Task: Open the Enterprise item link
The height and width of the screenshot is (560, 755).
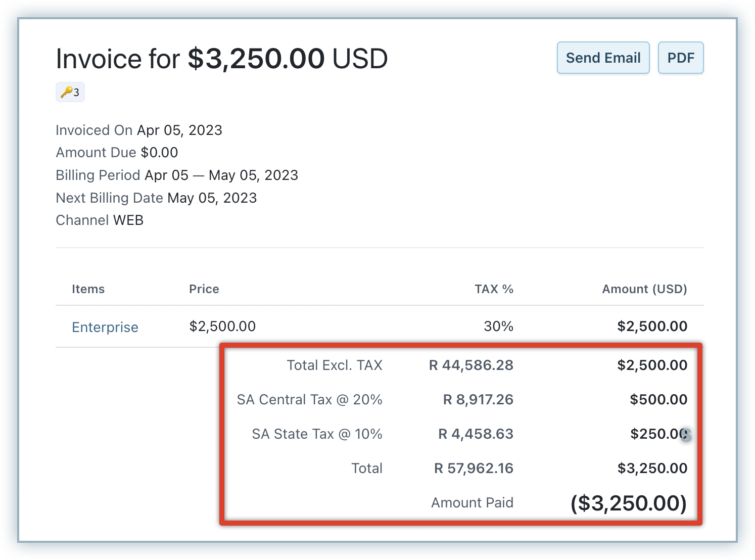Action: [x=105, y=327]
